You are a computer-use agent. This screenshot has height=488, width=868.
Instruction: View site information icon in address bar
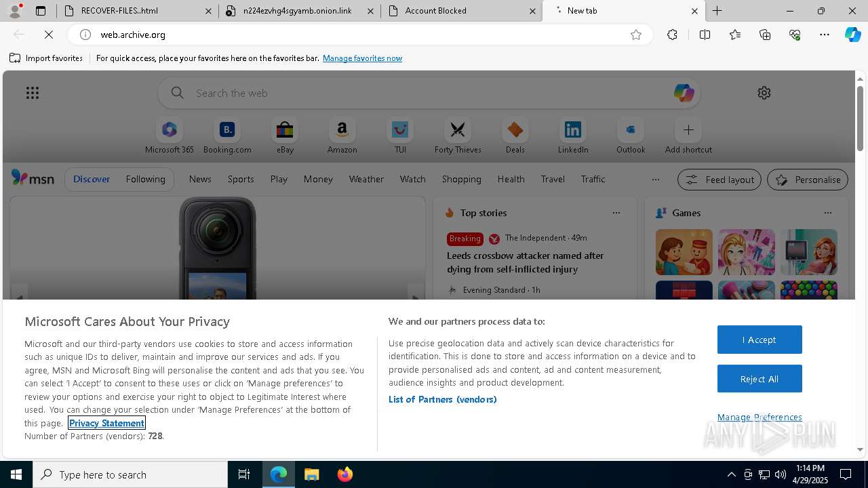click(x=85, y=35)
